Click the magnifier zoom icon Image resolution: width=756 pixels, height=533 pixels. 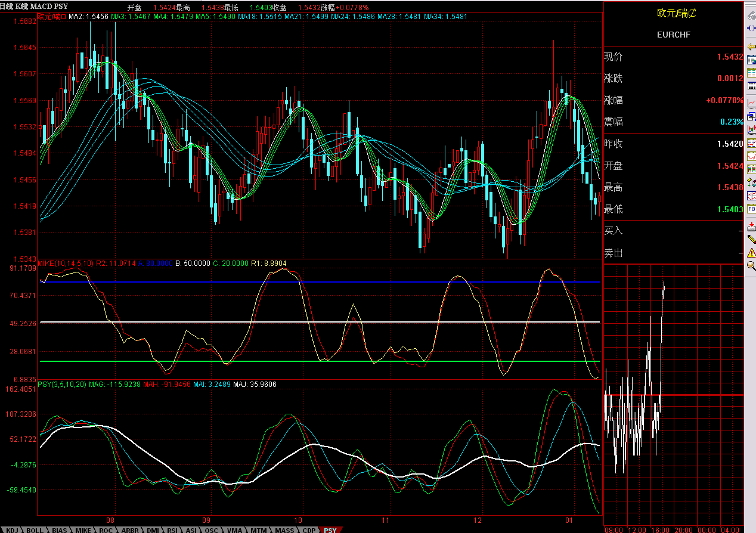752,265
